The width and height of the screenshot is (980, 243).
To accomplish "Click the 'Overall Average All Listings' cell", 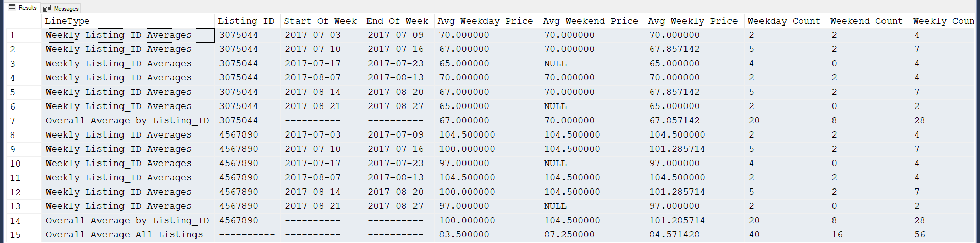I will tap(124, 235).
